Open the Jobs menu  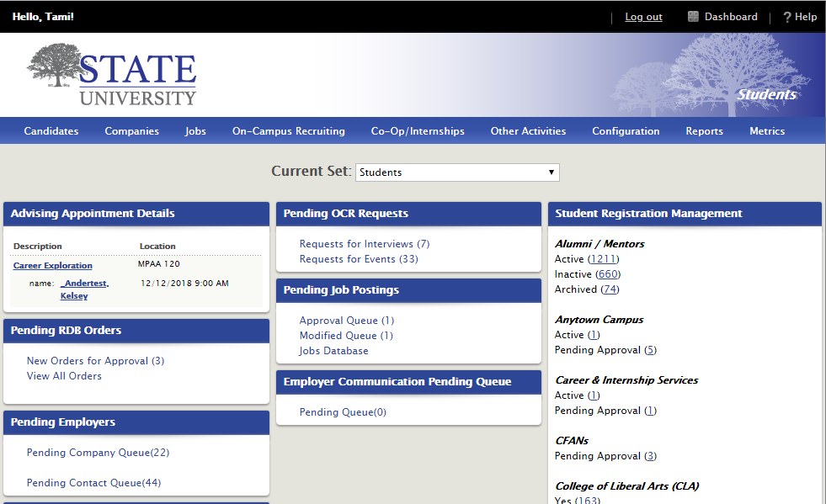(195, 131)
